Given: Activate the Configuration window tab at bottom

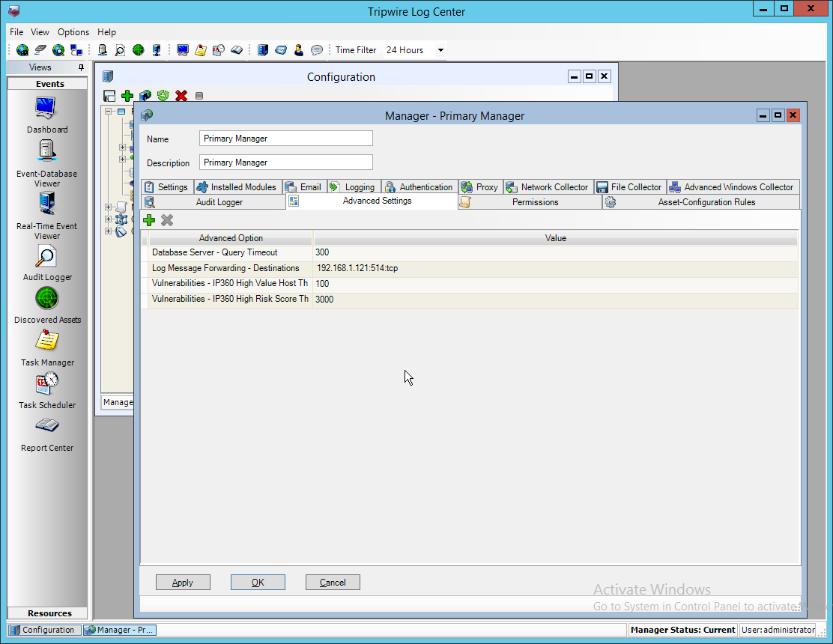Looking at the screenshot, I should click(x=44, y=630).
